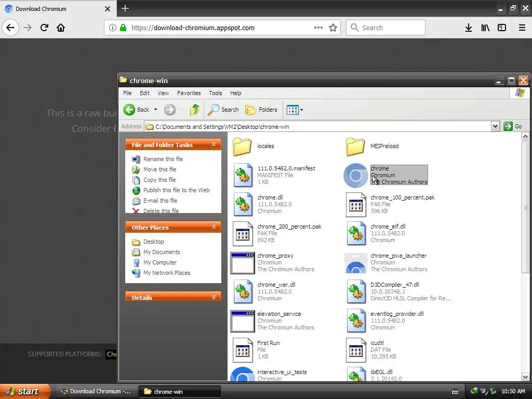Select chrome.dll file icon

tap(243, 204)
